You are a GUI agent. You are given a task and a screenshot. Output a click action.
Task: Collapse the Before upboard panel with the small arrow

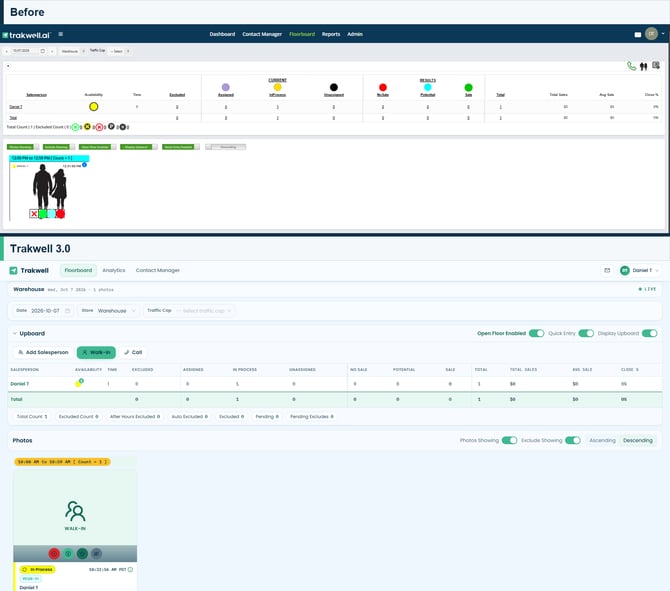(8, 66)
